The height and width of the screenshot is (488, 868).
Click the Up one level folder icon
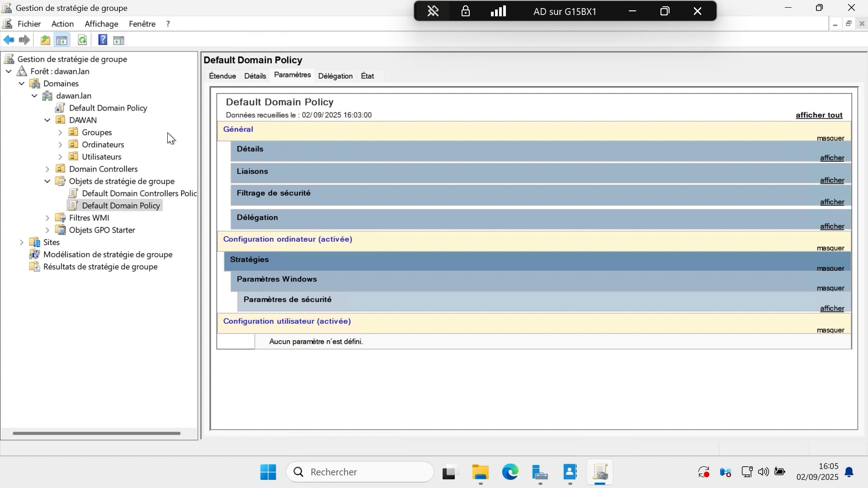pos(45,40)
